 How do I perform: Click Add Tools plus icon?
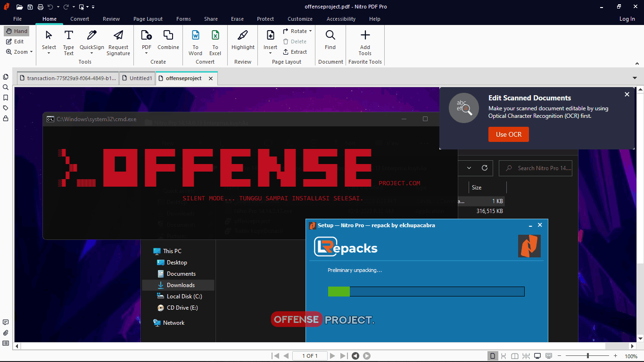click(x=365, y=36)
